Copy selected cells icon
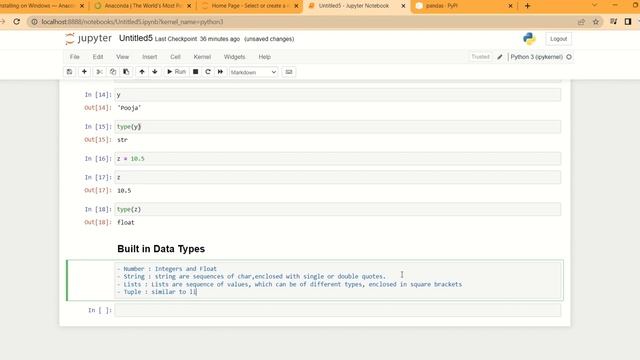The height and width of the screenshot is (360, 640). 113,72
